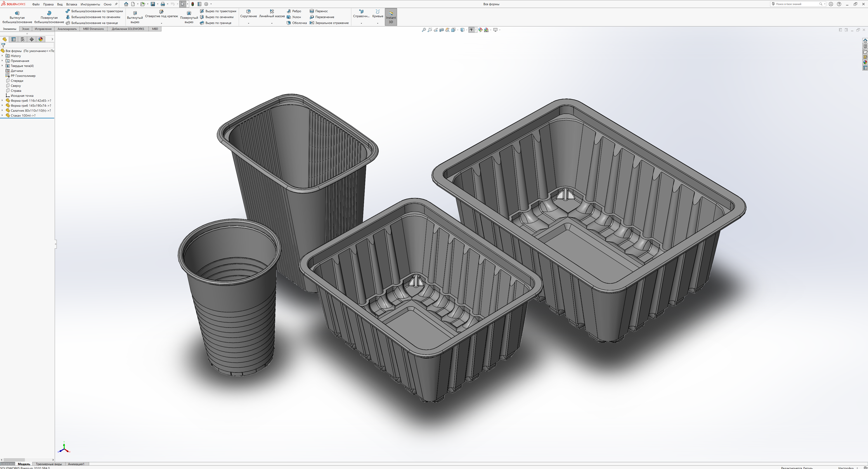Open the PropertyManager tab icon
Image resolution: width=868 pixels, height=469 pixels.
[14, 39]
